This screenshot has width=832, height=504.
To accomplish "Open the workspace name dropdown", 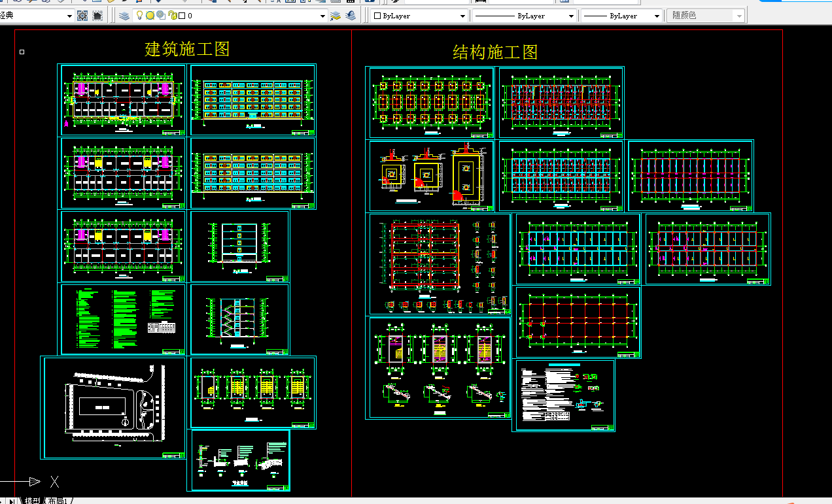I will point(37,16).
